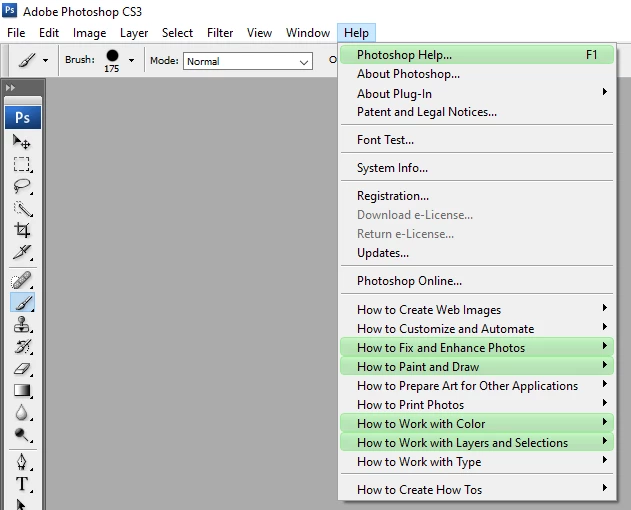The height and width of the screenshot is (510, 631).
Task: Open the View menu
Action: click(259, 33)
